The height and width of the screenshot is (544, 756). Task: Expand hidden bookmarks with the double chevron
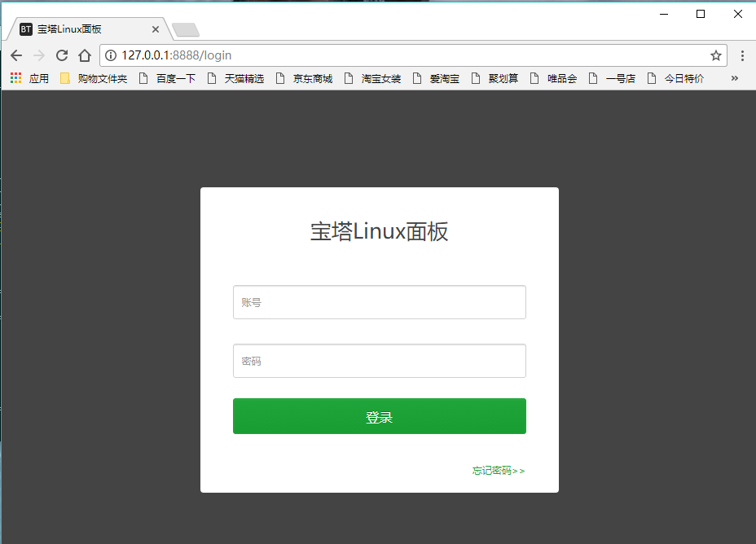734,78
